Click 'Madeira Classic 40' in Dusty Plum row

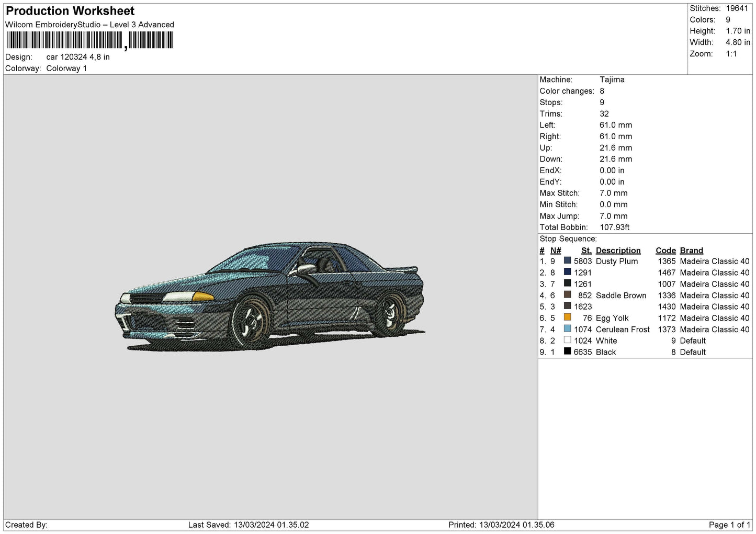715,262
